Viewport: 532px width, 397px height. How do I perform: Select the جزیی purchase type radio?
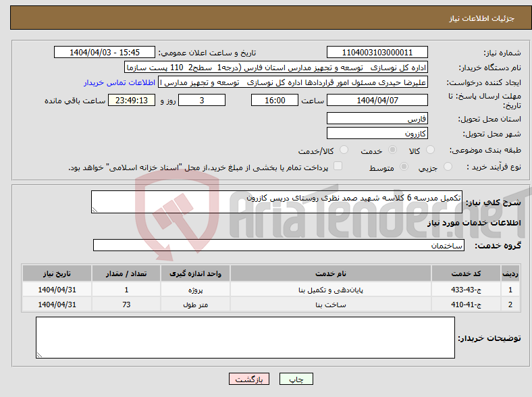[448, 167]
